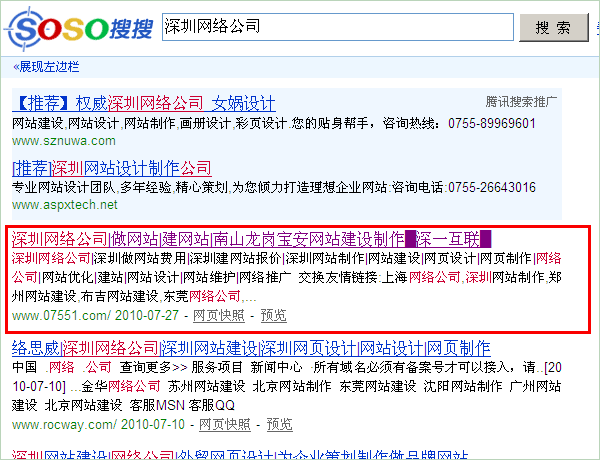Open 网页快照 for the rocway.com result
Viewport: 600px width, 460px height.
(x=224, y=424)
